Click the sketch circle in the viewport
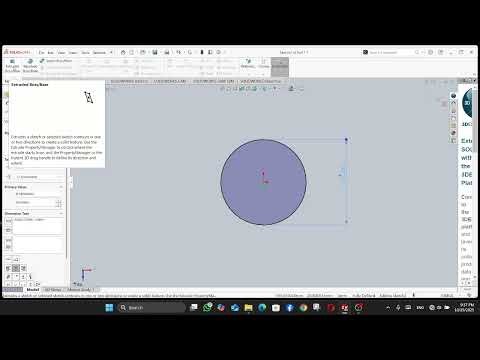This screenshot has height=360, width=480. [x=263, y=182]
